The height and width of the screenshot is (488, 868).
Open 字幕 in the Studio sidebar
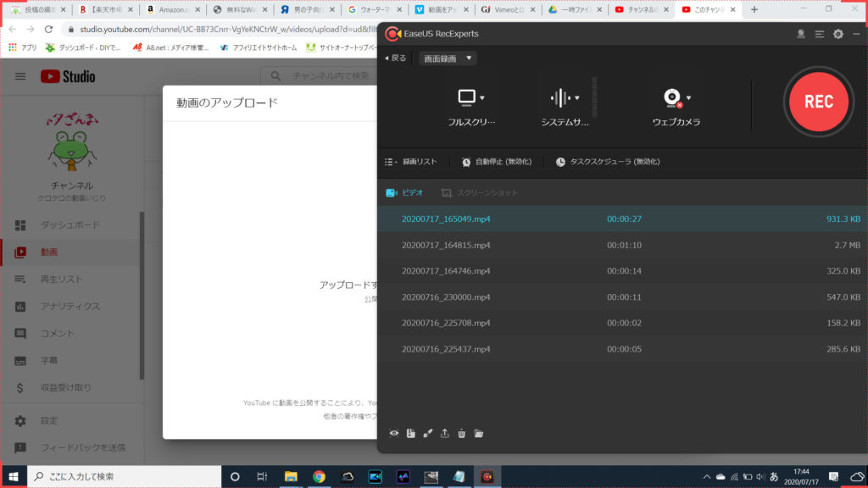coord(71,361)
